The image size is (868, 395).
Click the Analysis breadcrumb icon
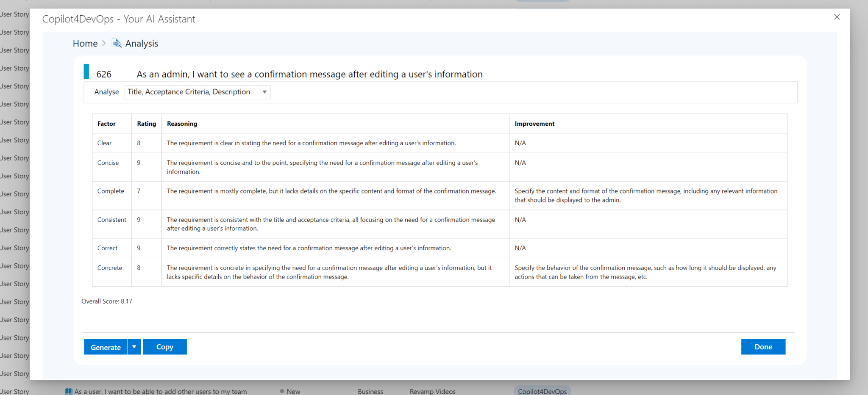click(117, 43)
